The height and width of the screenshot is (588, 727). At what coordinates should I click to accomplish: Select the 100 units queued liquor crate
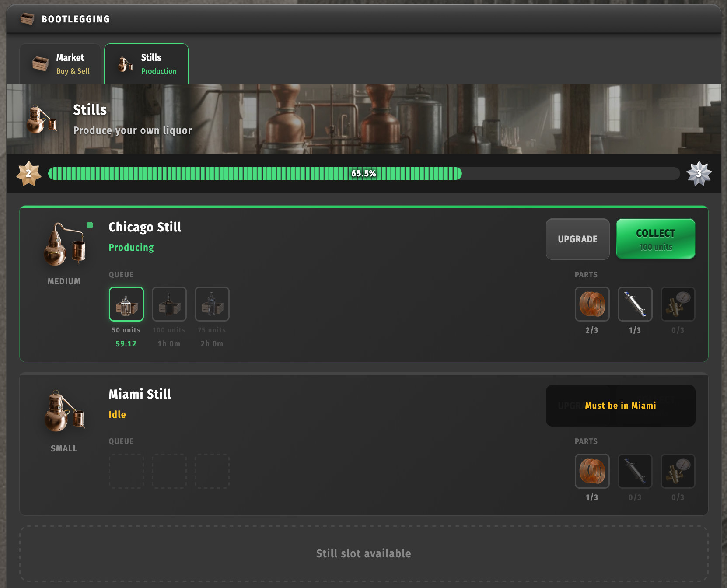click(x=169, y=304)
